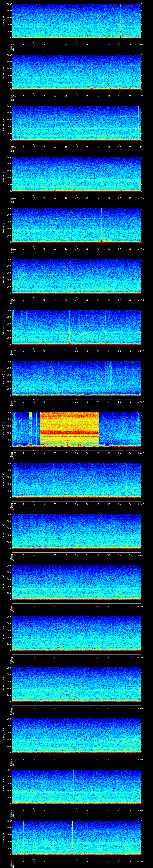The width and height of the screenshot is (153, 868).
Task: Click the '1:36:00' start time label
Action: click(12, 402)
